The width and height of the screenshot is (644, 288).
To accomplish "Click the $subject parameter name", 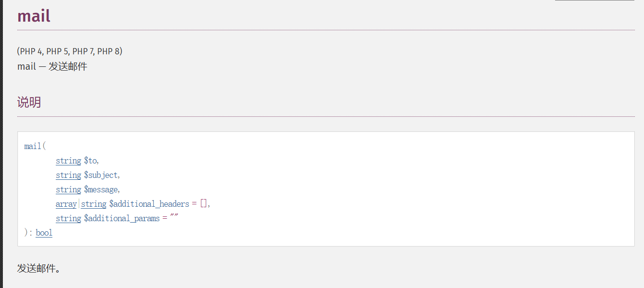I will click(x=101, y=175).
